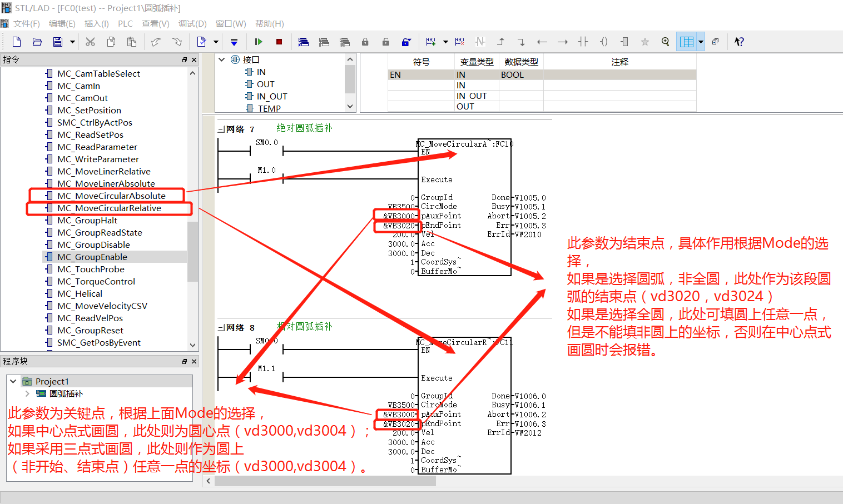
Task: Select MC_TorqueControl instruction
Action: 96,281
